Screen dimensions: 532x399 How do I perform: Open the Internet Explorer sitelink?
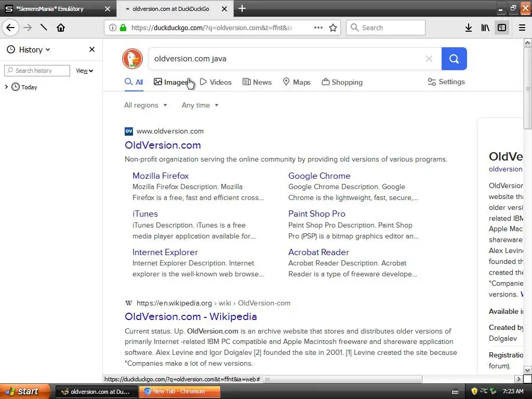[165, 252]
